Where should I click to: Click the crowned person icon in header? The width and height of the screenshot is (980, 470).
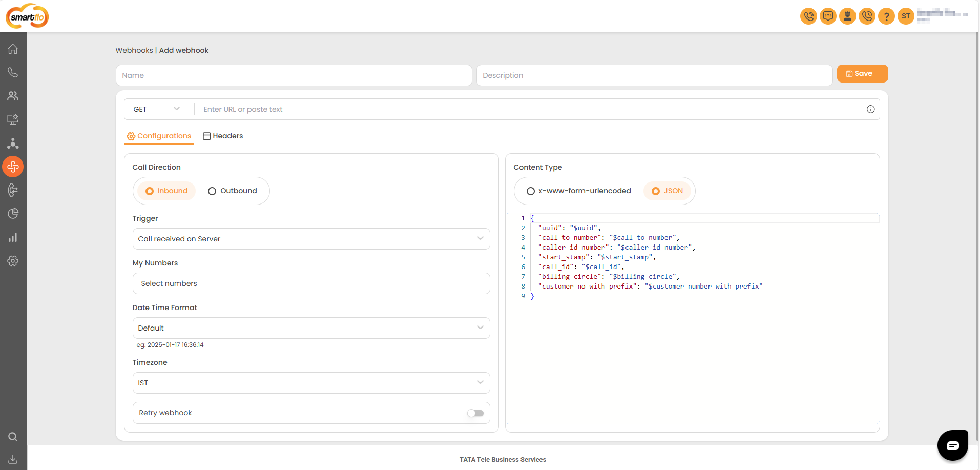(847, 16)
